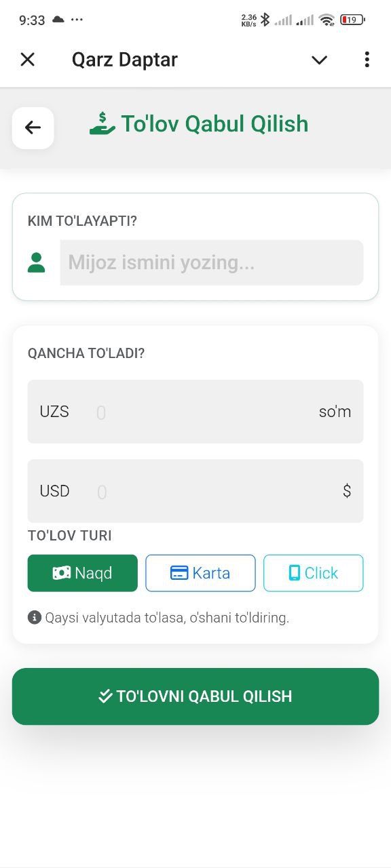391x868 pixels.
Task: Click the green person icon beside customer field
Action: (36, 262)
